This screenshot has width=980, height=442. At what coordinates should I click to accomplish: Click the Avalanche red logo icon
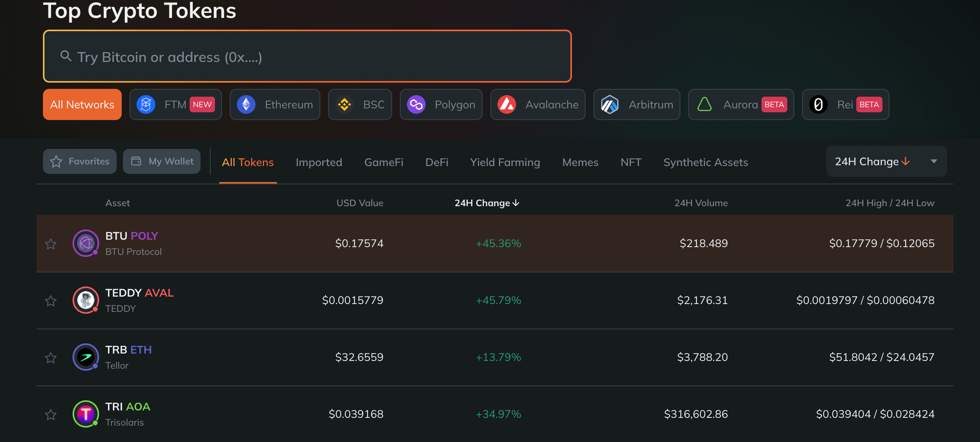[507, 104]
